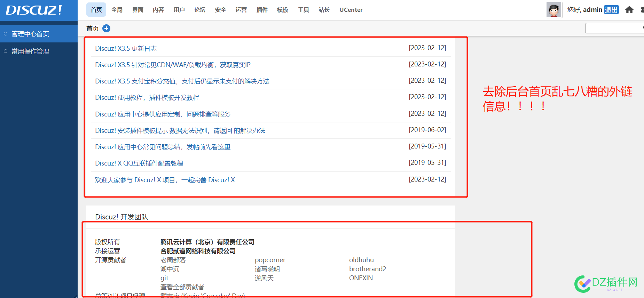Click the 首页 breadcrumb text

[x=93, y=28]
